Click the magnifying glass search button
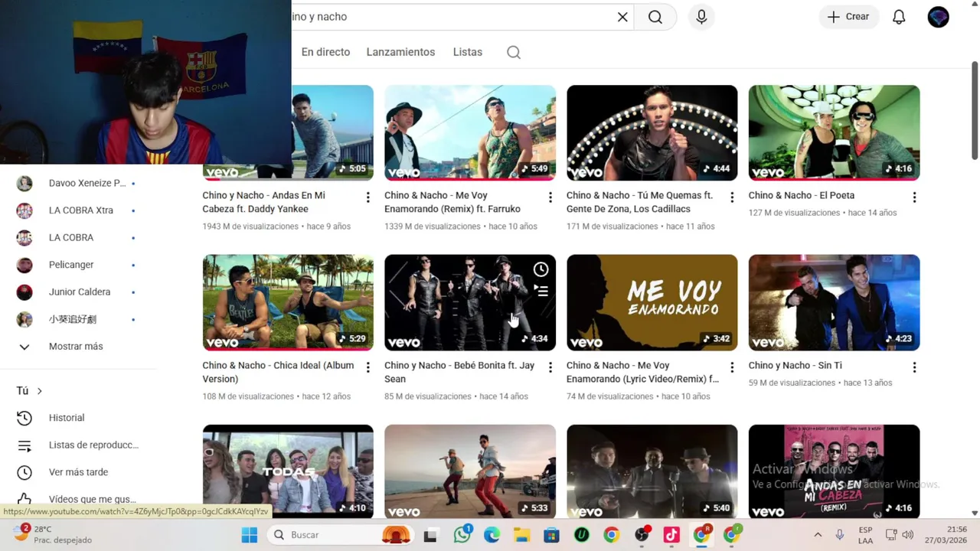 coord(655,17)
